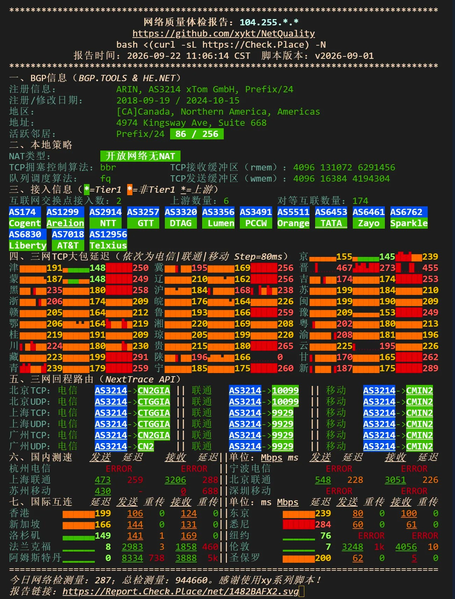The height and width of the screenshot is (599, 455).
Task: Click 北京联通 send speed 548
Action: pos(323,480)
